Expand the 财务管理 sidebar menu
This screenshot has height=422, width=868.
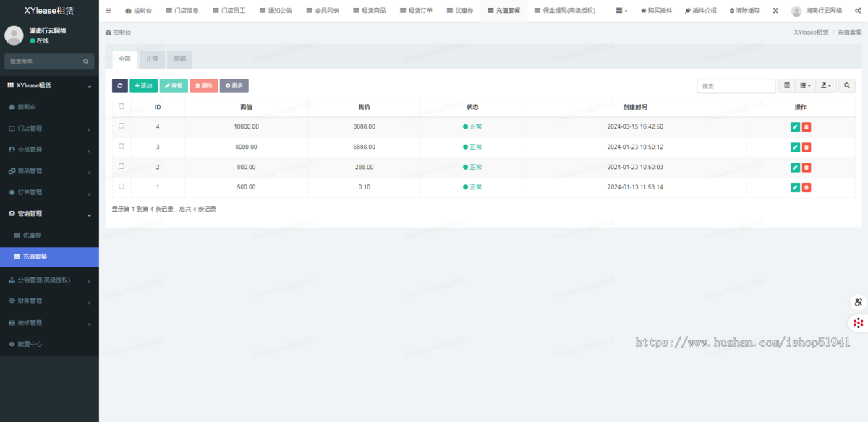point(49,301)
